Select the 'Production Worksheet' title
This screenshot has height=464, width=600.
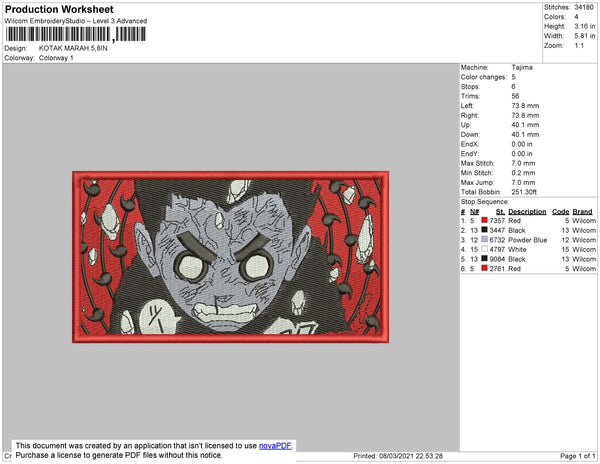click(59, 9)
